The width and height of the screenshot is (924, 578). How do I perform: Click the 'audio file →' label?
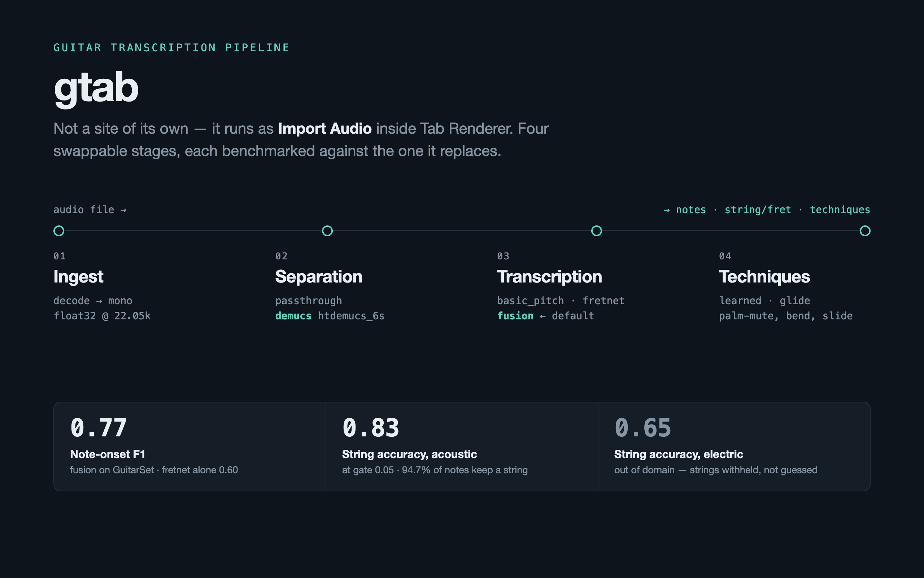90,210
